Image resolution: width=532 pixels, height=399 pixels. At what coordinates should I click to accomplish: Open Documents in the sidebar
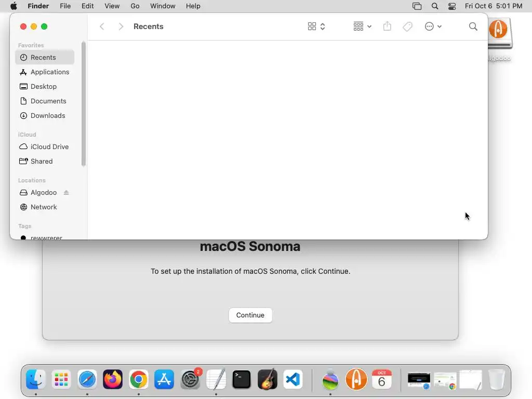point(45,101)
